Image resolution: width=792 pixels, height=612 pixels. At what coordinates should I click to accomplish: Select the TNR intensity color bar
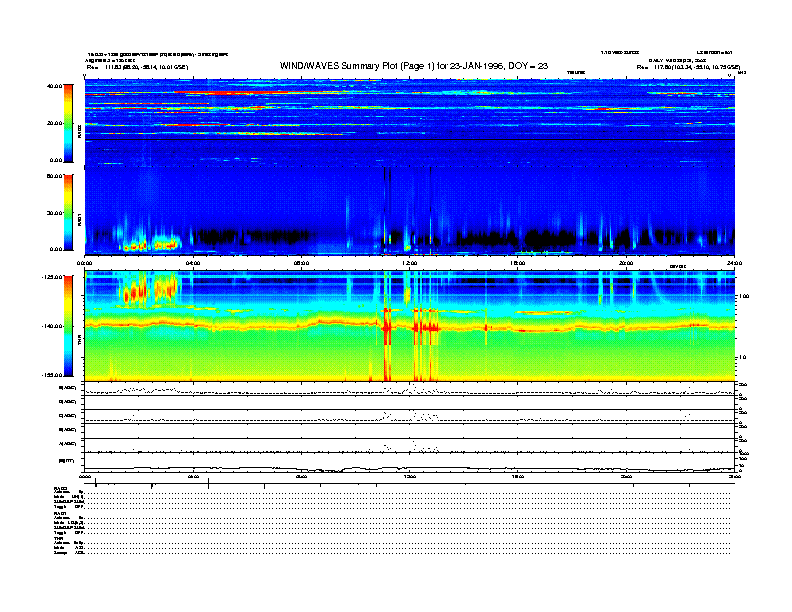tap(68, 326)
